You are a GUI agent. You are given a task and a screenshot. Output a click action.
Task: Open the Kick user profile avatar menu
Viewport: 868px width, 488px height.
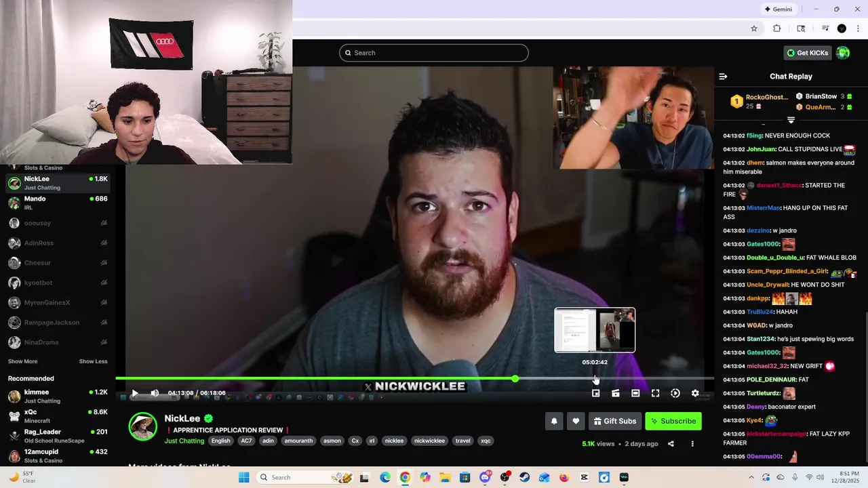coord(843,53)
